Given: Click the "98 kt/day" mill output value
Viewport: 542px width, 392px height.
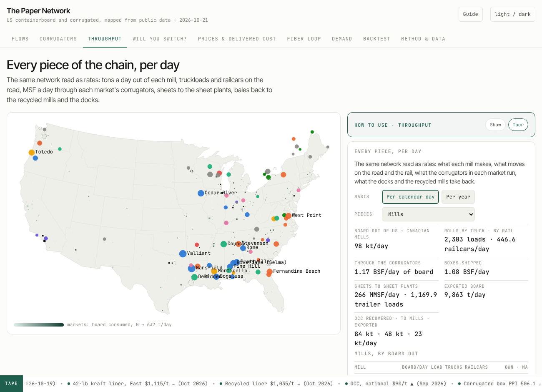Looking at the screenshot, I should coord(371,246).
